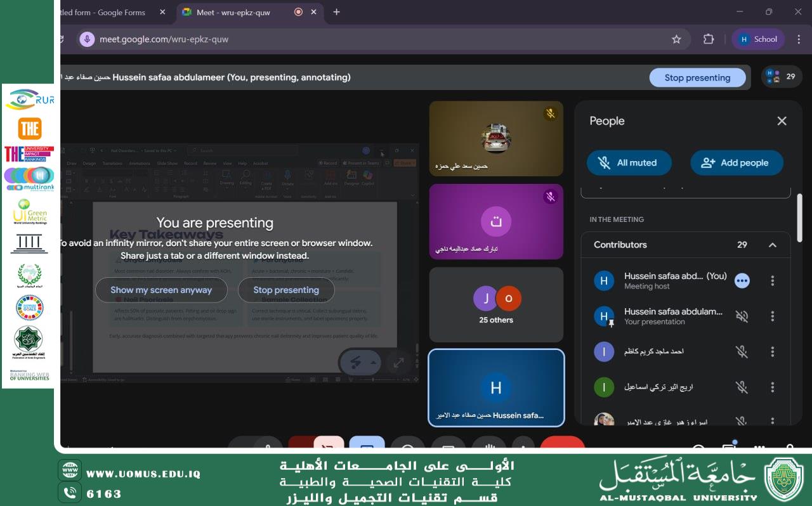This screenshot has width=812, height=506.
Task: Open participant count icon showing 29
Action: coord(780,77)
